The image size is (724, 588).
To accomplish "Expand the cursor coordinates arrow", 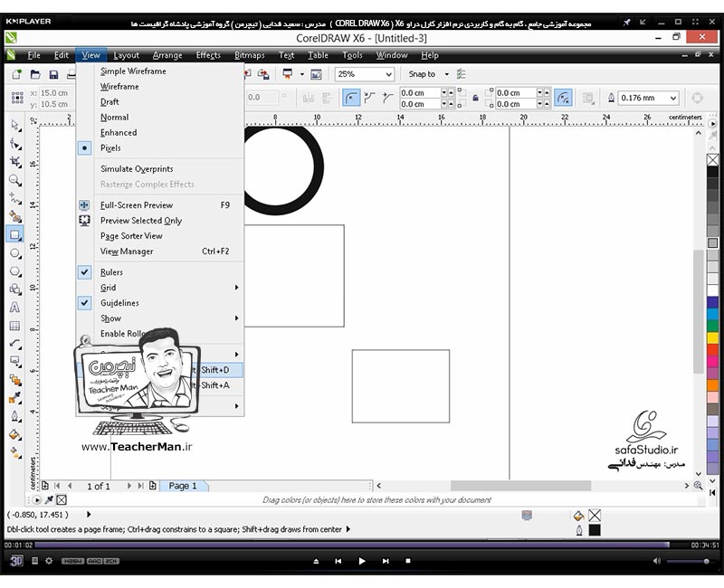I will tap(89, 514).
